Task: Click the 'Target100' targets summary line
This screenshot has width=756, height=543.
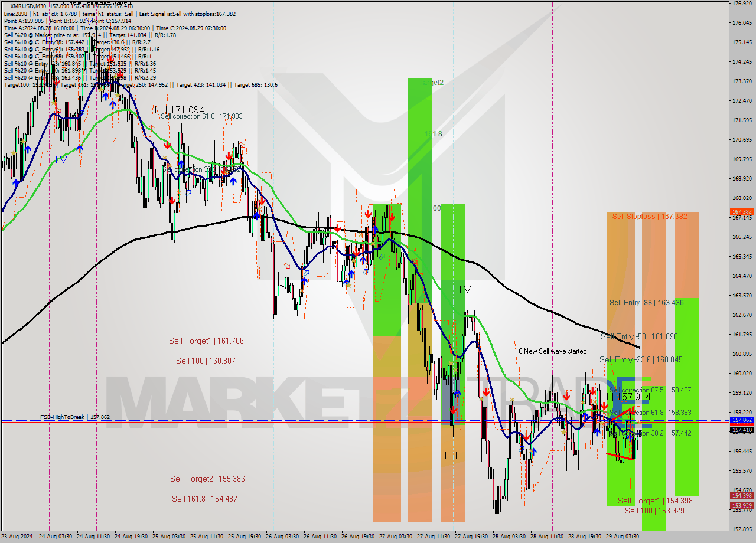Action: point(141,84)
